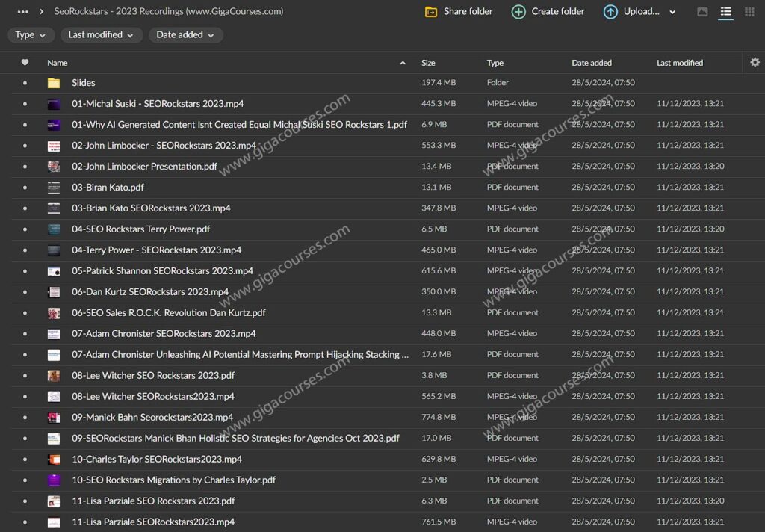Click the heart favorites column header
The image size is (765, 532).
click(x=25, y=63)
